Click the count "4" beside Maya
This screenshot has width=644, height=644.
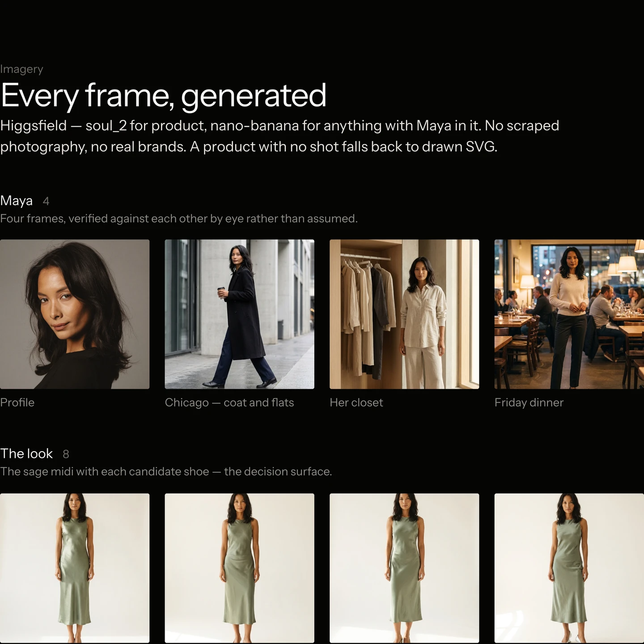(46, 201)
